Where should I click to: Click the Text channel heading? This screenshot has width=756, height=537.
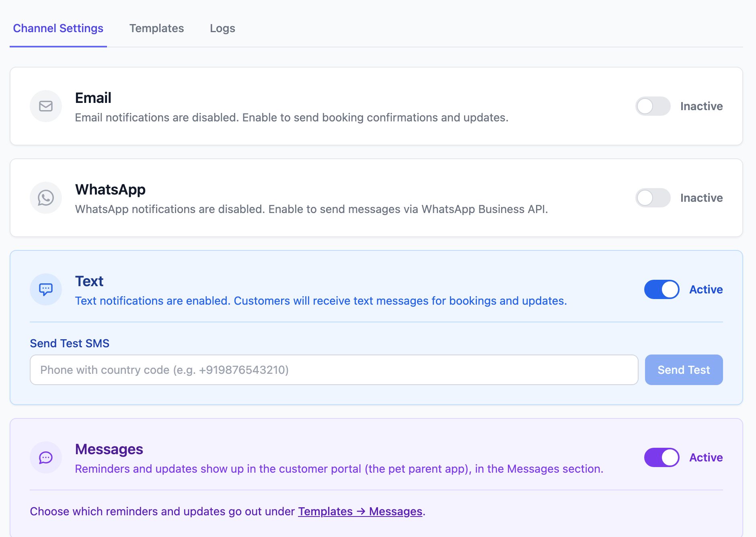pyautogui.click(x=89, y=281)
